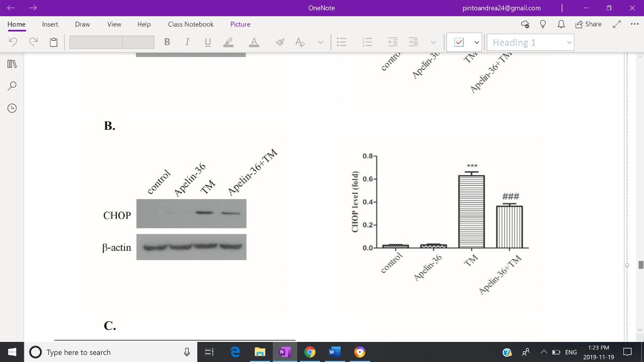
Task: Open the Get Help tray icon
Action: pyautogui.click(x=507, y=352)
